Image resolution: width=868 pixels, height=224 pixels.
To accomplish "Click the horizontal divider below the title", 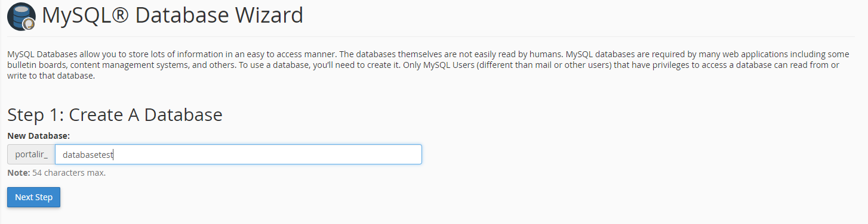I will [x=431, y=36].
